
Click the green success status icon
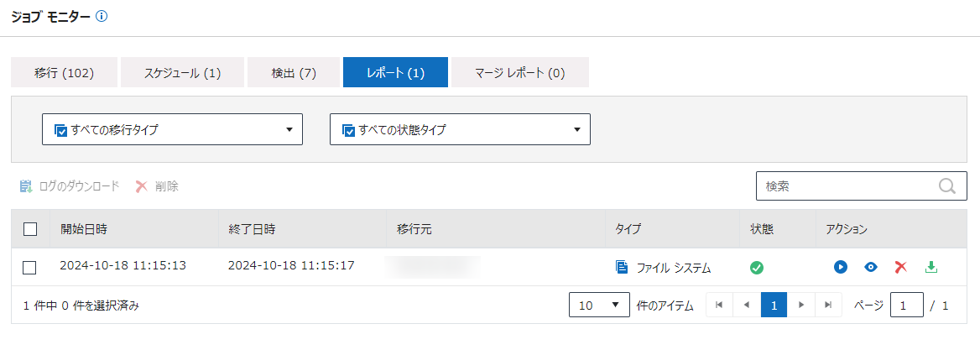coord(757,268)
